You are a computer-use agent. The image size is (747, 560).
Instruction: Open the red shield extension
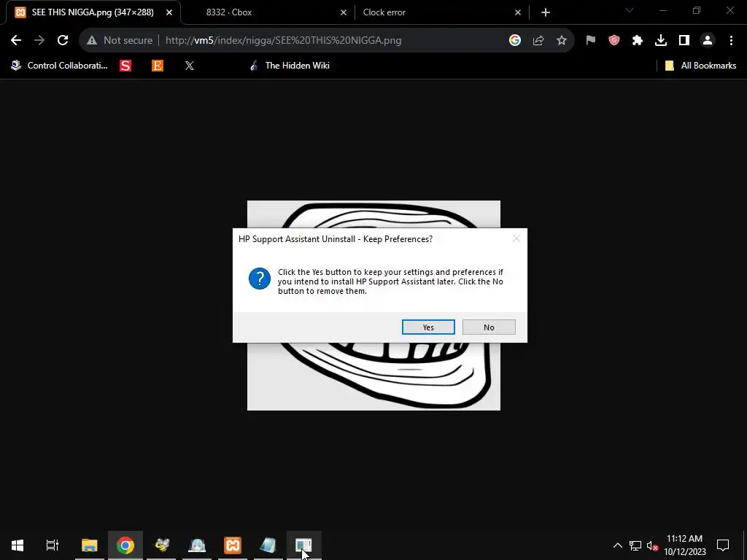pos(614,41)
